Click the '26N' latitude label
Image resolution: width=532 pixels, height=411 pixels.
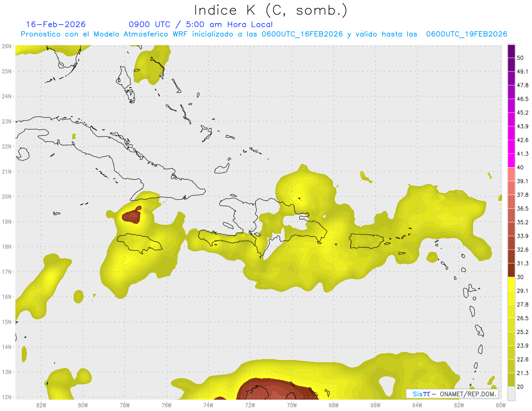7,46
